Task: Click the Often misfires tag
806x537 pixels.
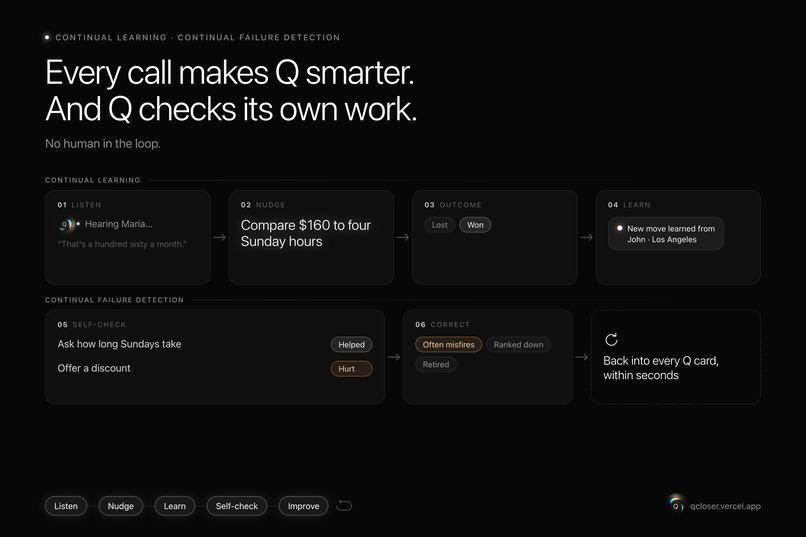Action: pyautogui.click(x=448, y=345)
